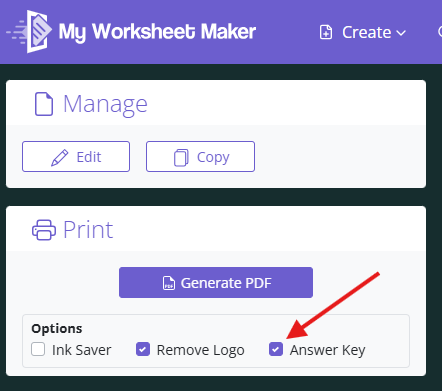
Task: Click the My Worksheet Maker title text
Action: click(157, 32)
